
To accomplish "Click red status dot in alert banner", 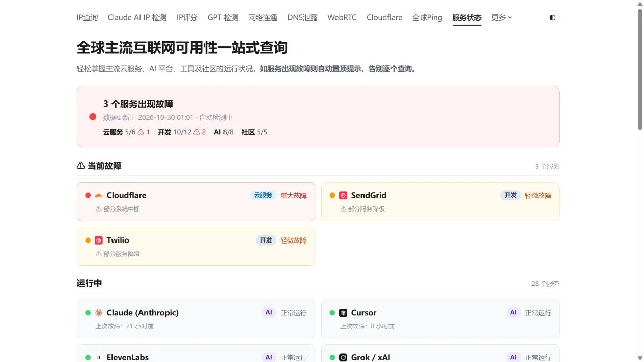I will (93, 117).
